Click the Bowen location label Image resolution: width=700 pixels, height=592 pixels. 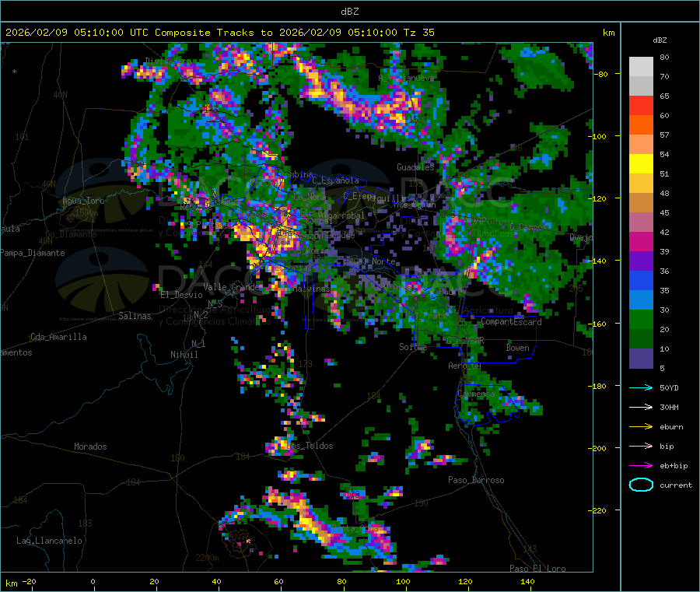517,348
